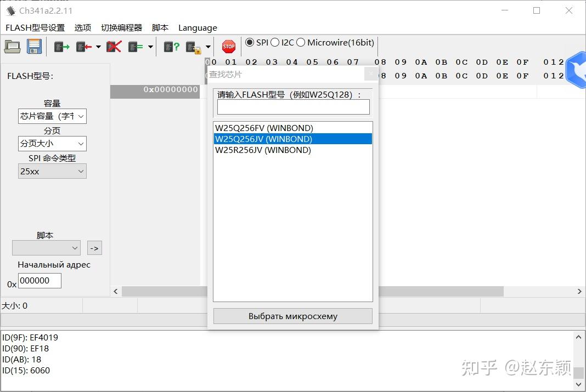Click the red STOP icon
This screenshot has width=586, height=392.
(229, 47)
